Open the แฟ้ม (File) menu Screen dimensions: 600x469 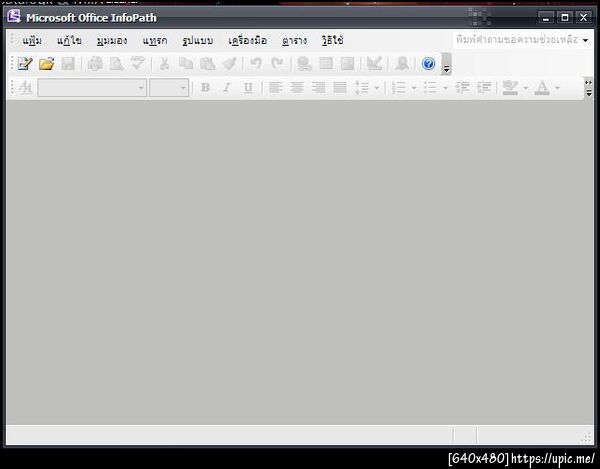coord(32,40)
